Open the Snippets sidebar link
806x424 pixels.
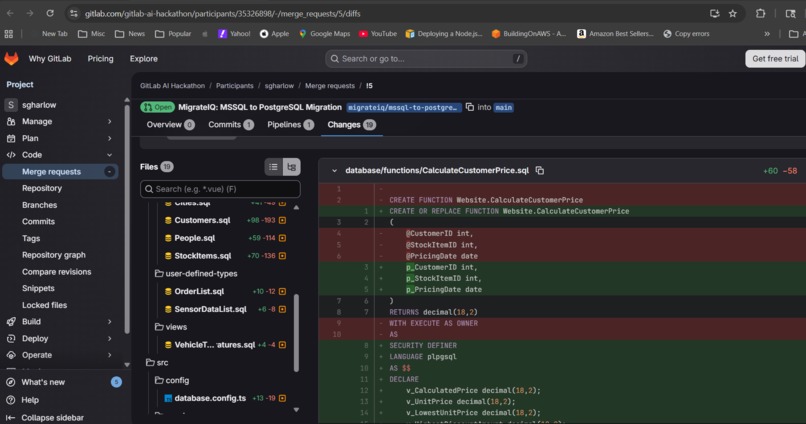(38, 288)
